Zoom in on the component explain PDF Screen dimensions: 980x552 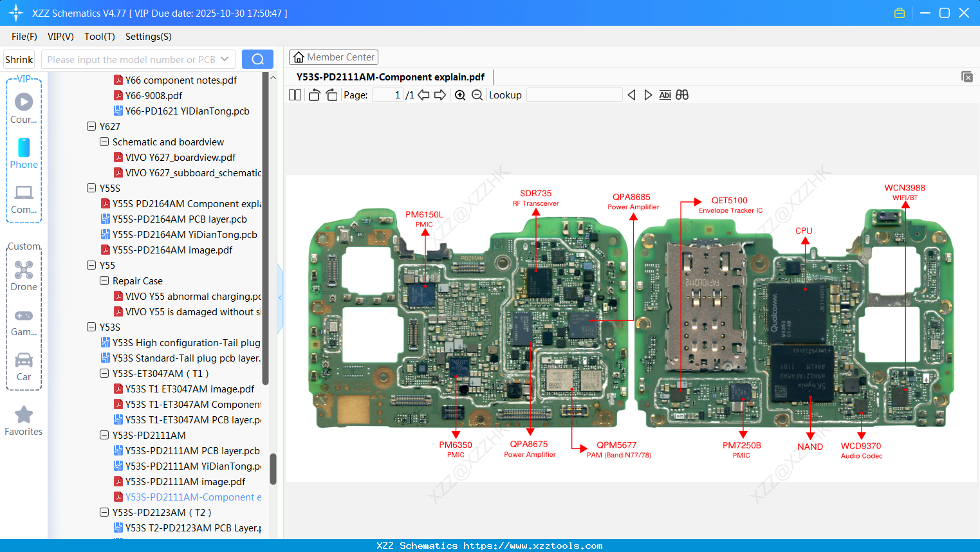460,95
